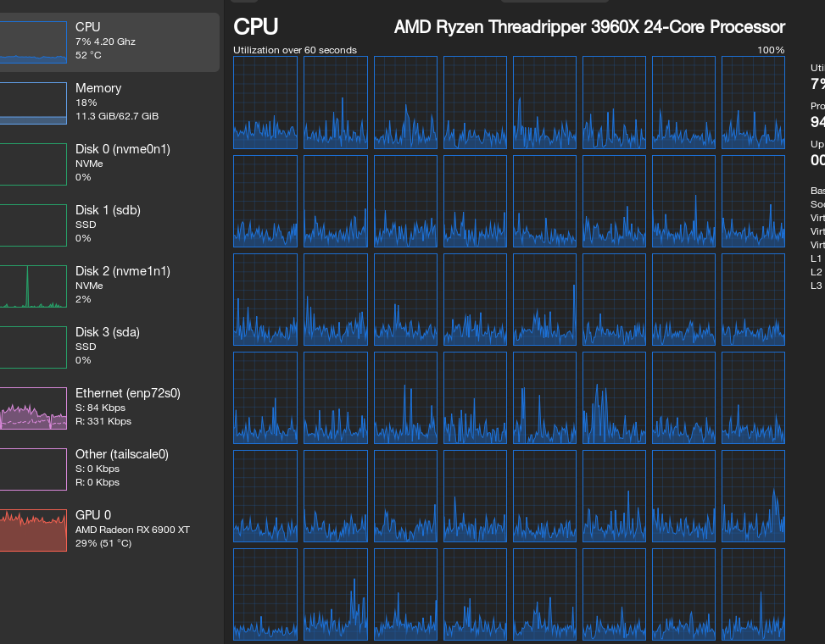Click the 'R: 0 Kbps' tailscale0 receive rate
Screen dimensions: 825x644
(x=98, y=482)
